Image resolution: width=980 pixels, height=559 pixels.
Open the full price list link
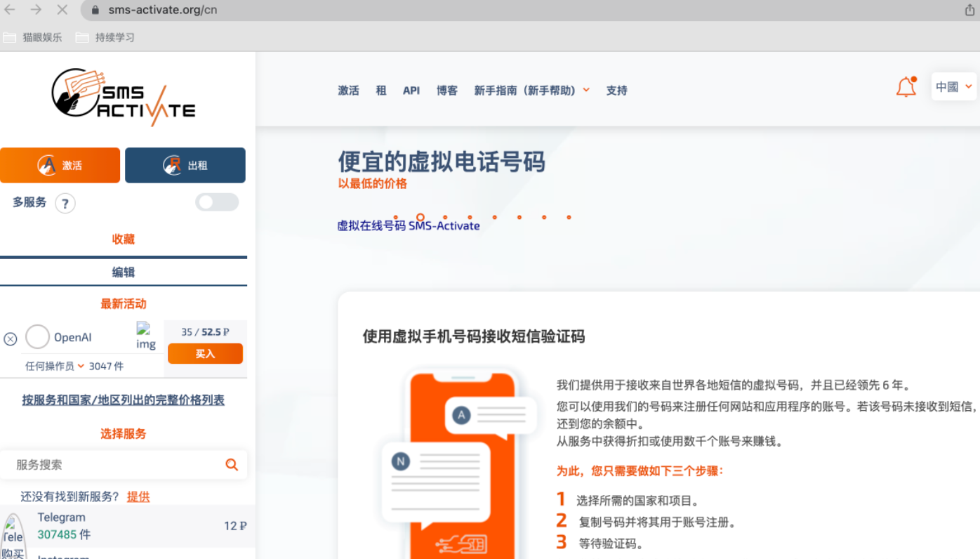click(124, 400)
